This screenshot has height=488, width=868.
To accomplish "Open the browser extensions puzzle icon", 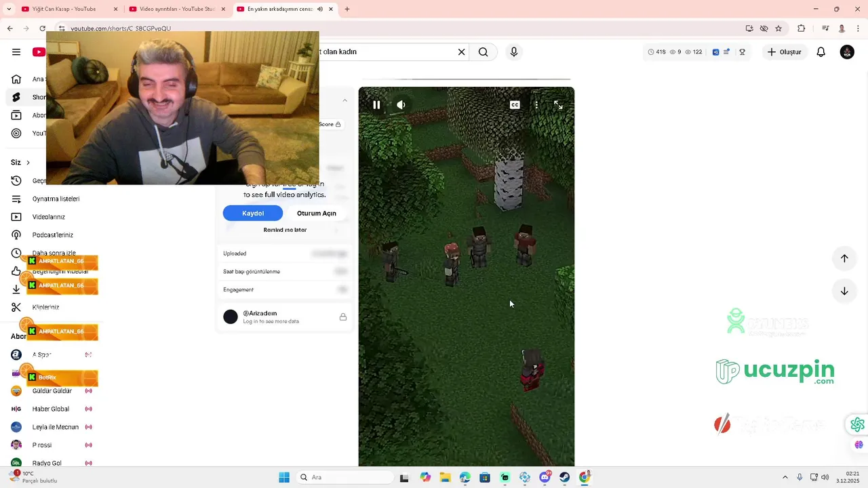I will pyautogui.click(x=801, y=28).
